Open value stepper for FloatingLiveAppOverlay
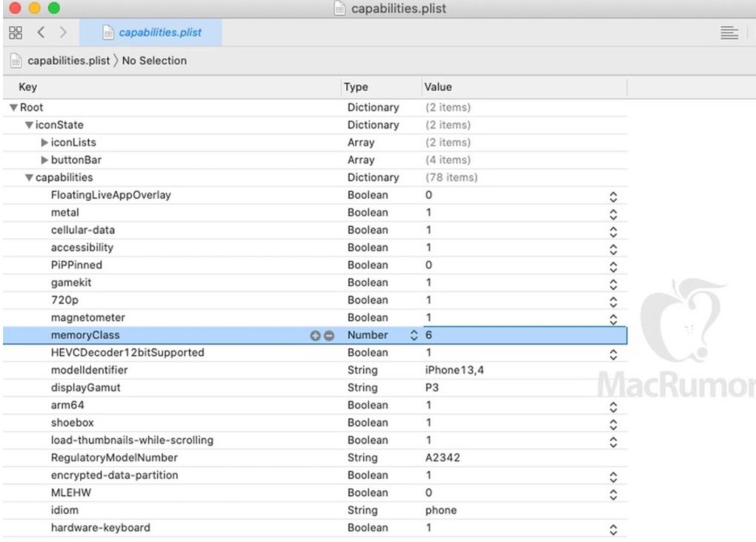The height and width of the screenshot is (542, 756). pyautogui.click(x=613, y=196)
